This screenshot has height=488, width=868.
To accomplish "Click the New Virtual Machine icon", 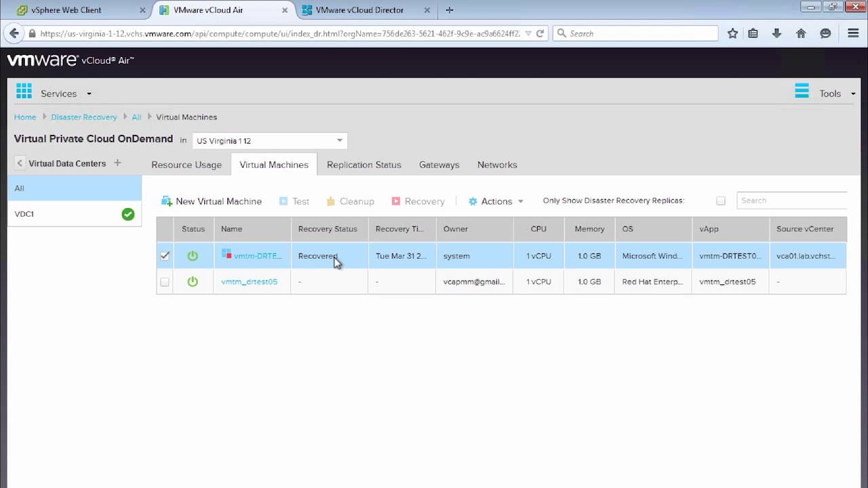I will 167,201.
